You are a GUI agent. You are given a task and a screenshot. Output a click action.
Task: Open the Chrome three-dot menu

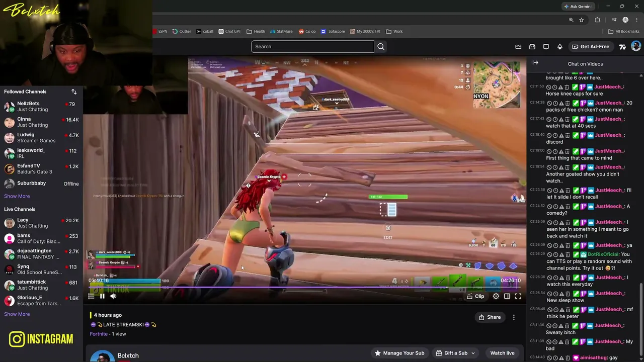click(x=636, y=20)
